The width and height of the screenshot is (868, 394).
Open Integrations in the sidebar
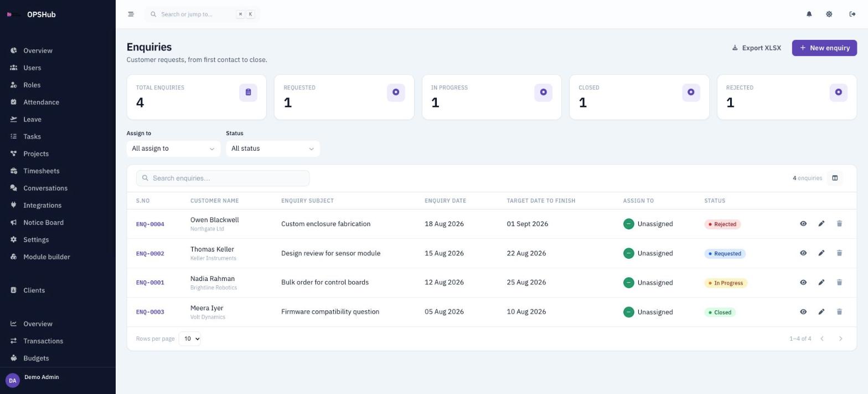[x=58, y=205]
